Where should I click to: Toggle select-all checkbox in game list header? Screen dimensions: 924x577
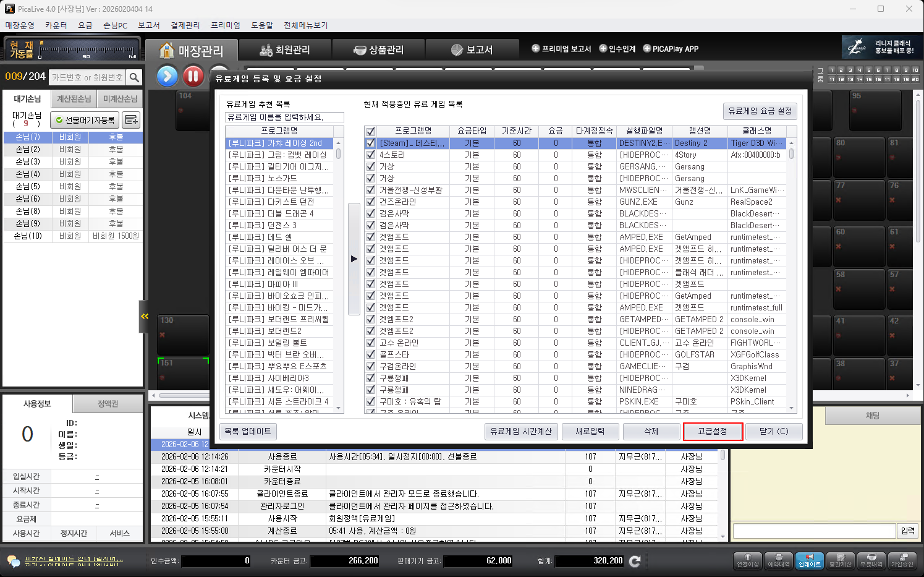tap(371, 131)
